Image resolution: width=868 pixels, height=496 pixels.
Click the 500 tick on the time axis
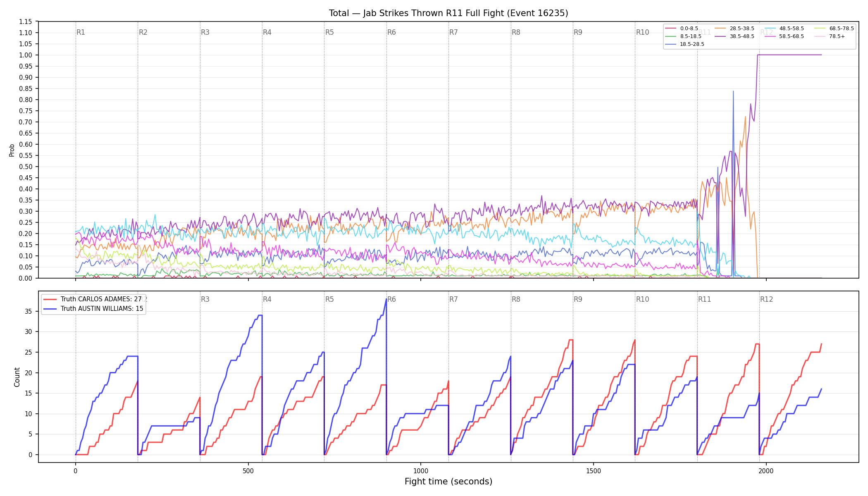point(248,471)
